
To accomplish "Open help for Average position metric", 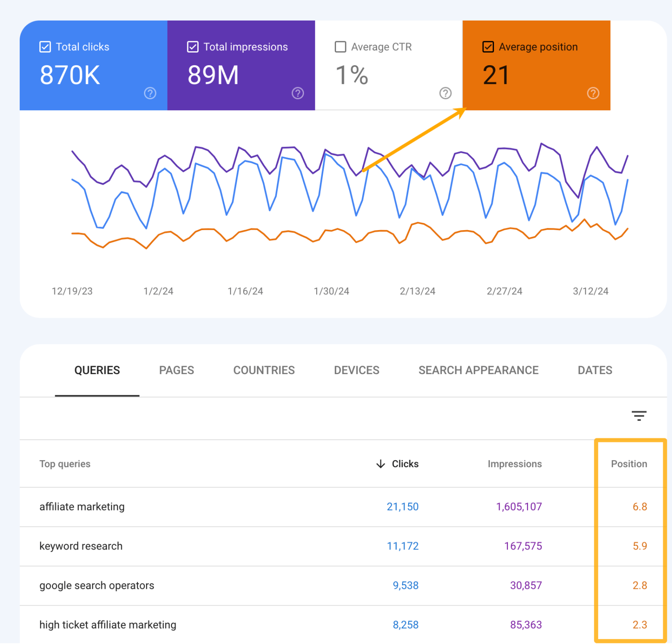I will pos(593,93).
